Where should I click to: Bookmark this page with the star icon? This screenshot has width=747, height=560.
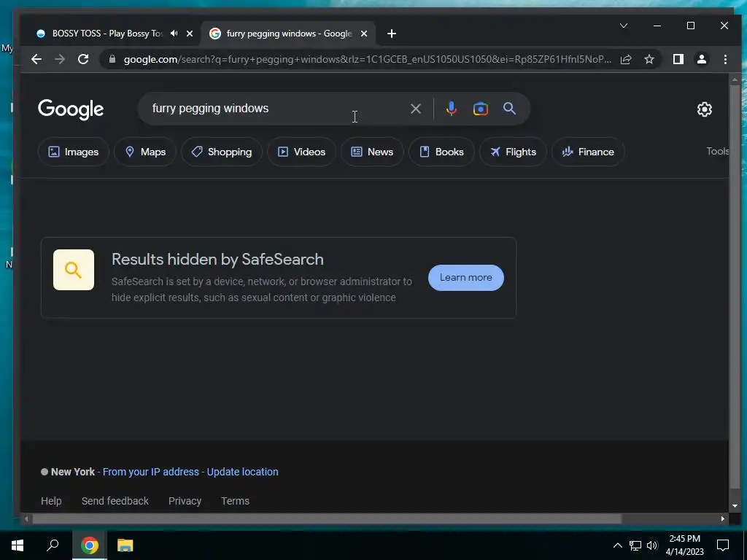click(649, 59)
